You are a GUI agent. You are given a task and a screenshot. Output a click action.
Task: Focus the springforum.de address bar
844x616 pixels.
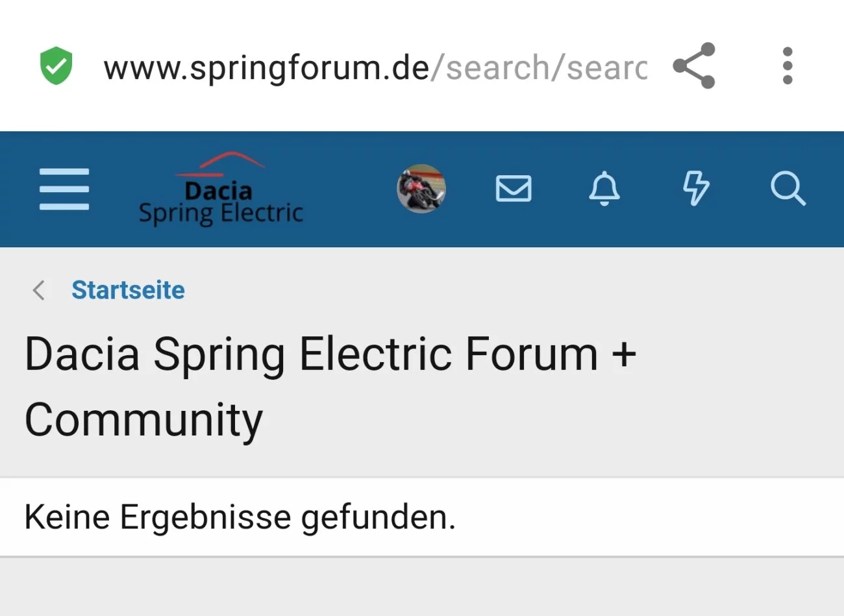375,68
